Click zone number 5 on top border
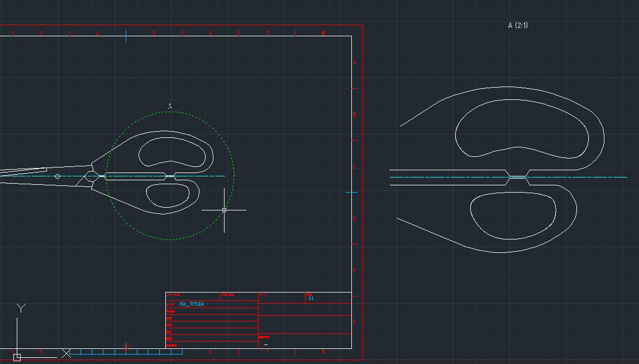 (154, 33)
